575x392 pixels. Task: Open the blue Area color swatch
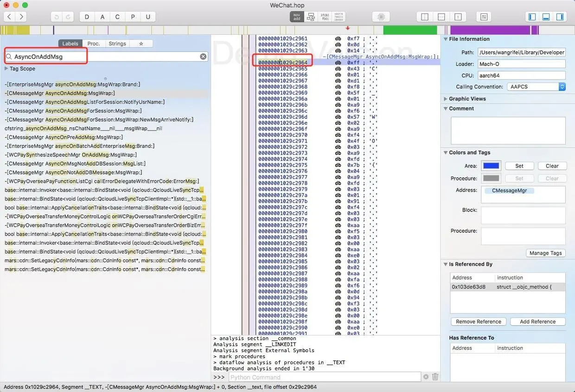[x=491, y=166]
